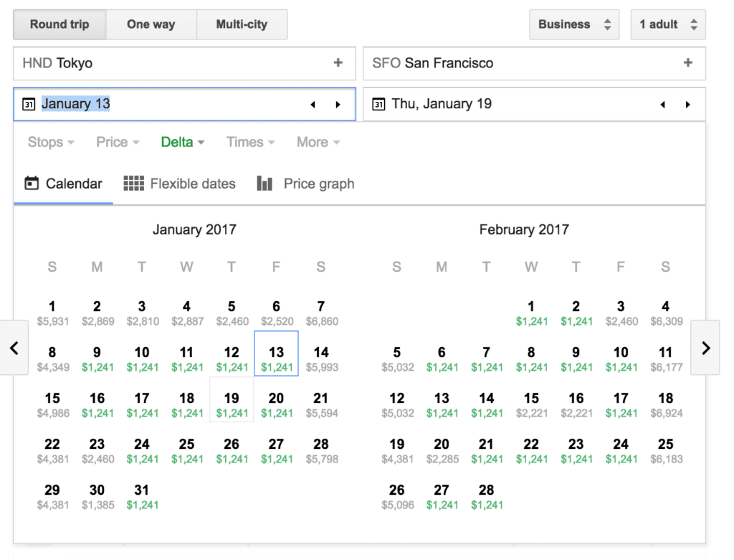The width and height of the screenshot is (734, 560).
Task: Select January 31 in the calendar
Action: [x=142, y=496]
